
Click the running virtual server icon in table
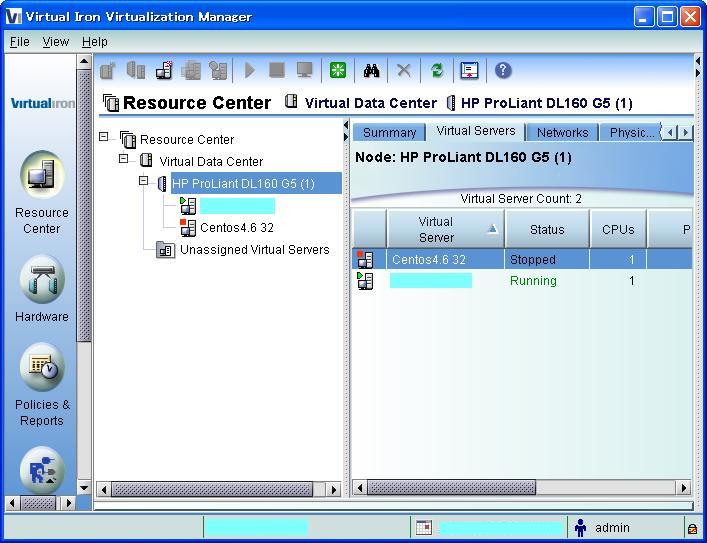click(x=365, y=281)
